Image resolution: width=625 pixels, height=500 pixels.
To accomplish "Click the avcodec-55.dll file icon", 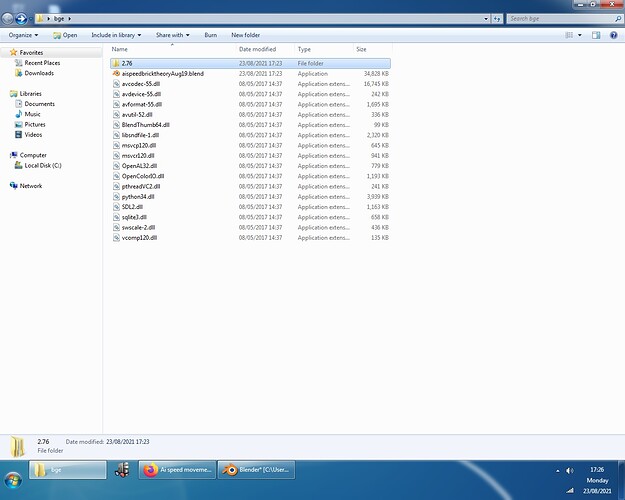I will click(x=116, y=84).
